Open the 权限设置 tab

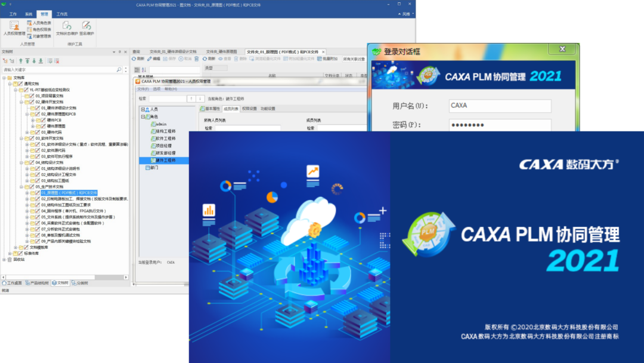[249, 109]
